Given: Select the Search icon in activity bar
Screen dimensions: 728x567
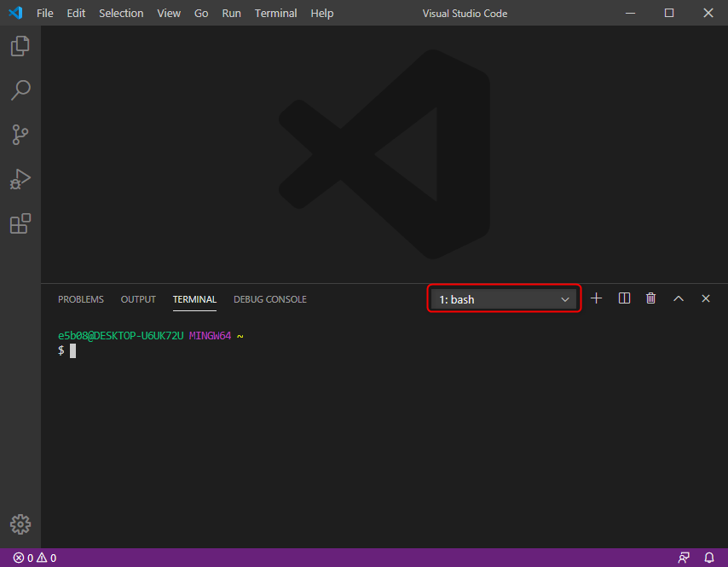Looking at the screenshot, I should pos(20,90).
